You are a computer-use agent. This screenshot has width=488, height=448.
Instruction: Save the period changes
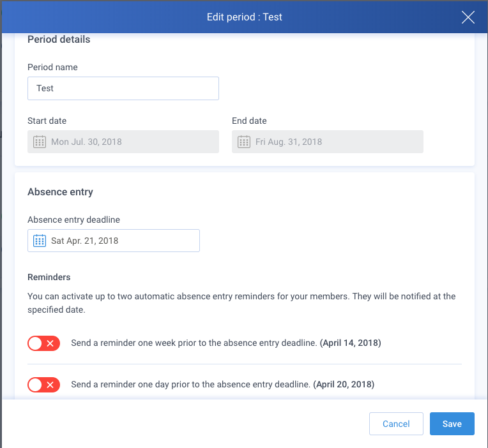click(452, 424)
